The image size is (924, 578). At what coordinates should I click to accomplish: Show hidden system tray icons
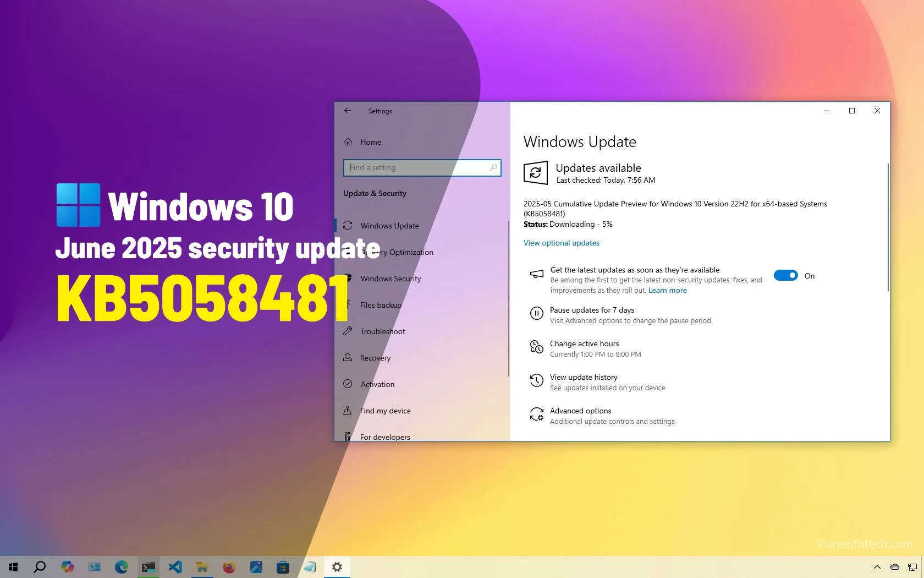tap(877, 567)
